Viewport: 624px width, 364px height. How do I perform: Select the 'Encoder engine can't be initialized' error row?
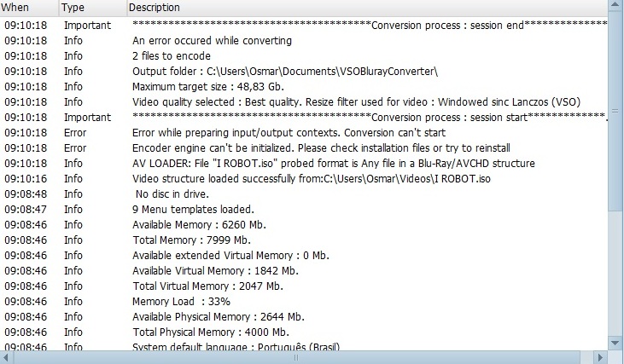304,148
